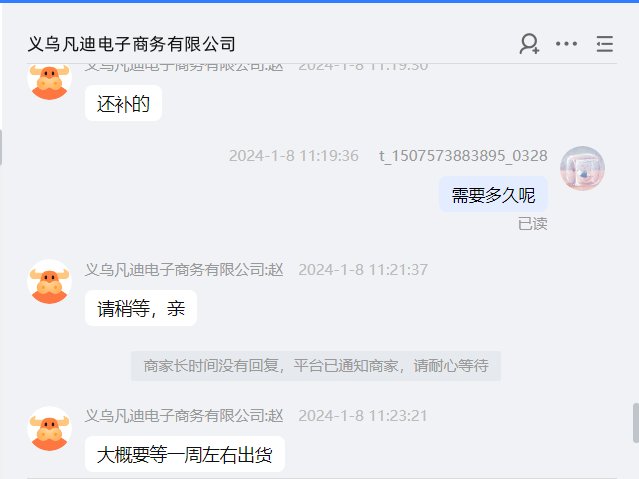Click the bull avatar beside 大概要等一周左右出货
This screenshot has height=479, width=639.
click(x=49, y=428)
